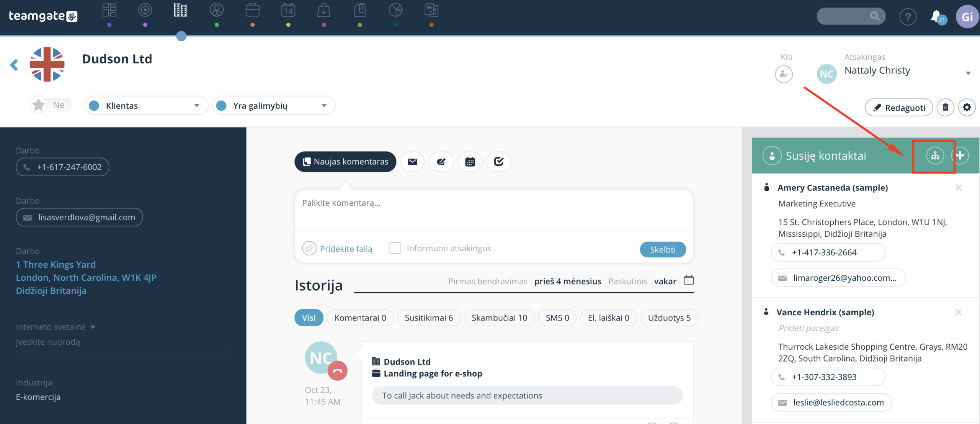Open the dashboard icon in top navigation
The height and width of the screenshot is (424, 980).
(x=109, y=10)
